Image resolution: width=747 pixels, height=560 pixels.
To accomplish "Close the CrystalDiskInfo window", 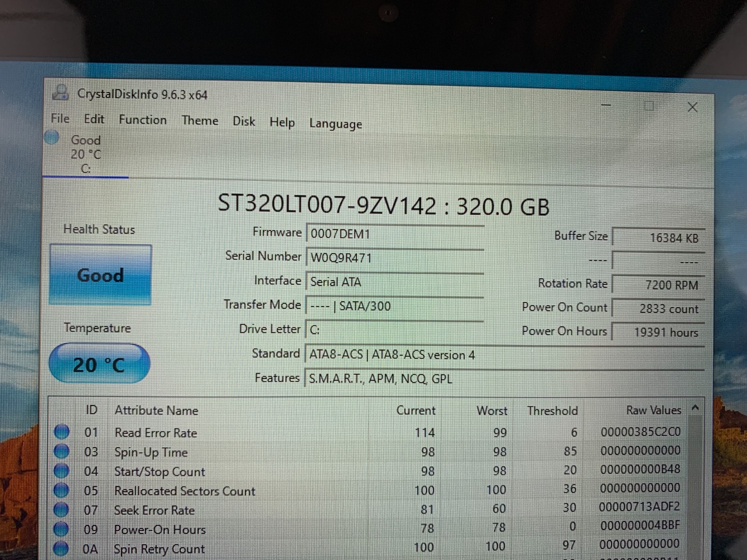I will pos(692,107).
